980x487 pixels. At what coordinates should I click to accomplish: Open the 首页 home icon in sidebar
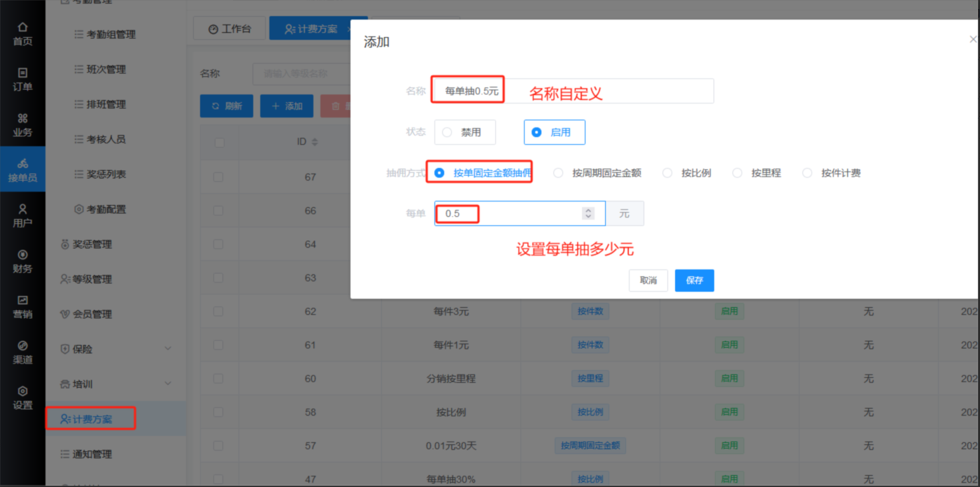[x=22, y=34]
